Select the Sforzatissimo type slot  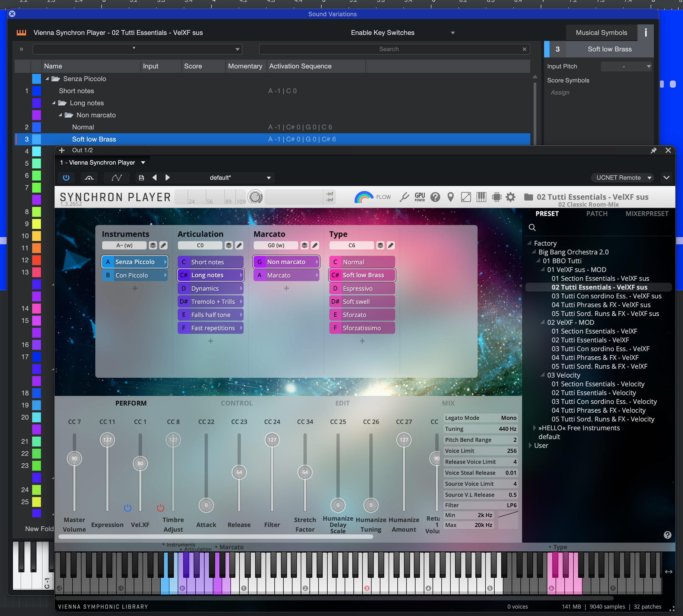[x=362, y=328]
